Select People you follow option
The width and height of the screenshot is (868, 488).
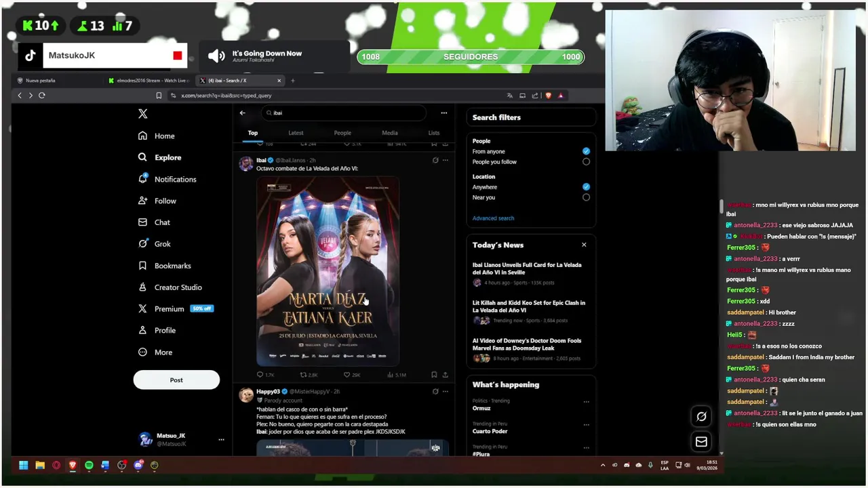coord(586,162)
